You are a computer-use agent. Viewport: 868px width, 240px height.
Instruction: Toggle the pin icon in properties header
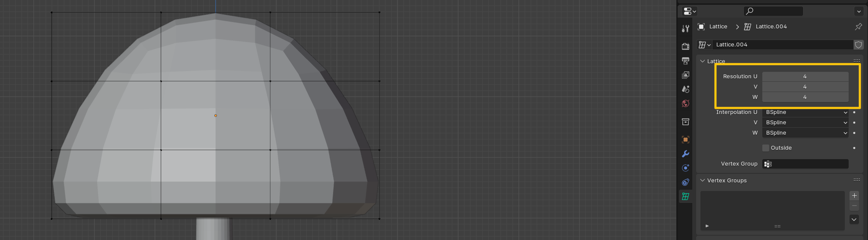(858, 27)
